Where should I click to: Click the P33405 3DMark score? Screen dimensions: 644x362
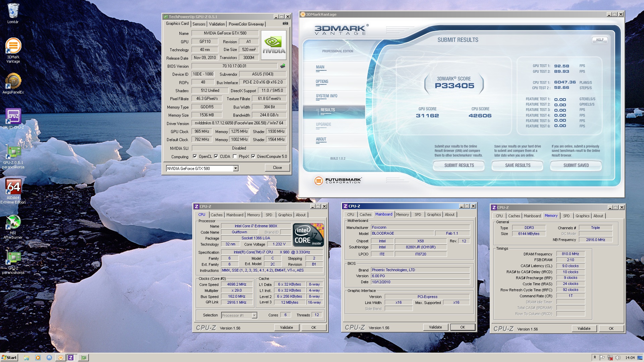(454, 86)
